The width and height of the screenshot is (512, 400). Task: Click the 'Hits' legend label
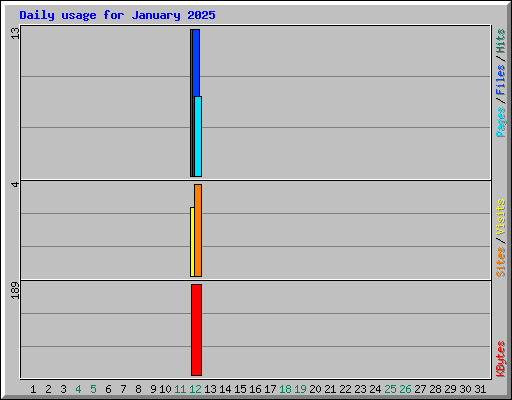pos(500,41)
